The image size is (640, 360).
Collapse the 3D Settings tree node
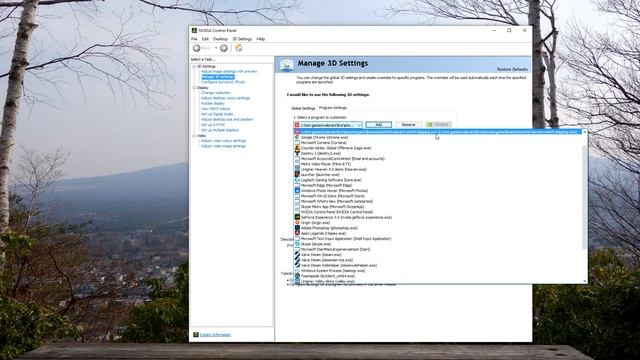coord(194,66)
